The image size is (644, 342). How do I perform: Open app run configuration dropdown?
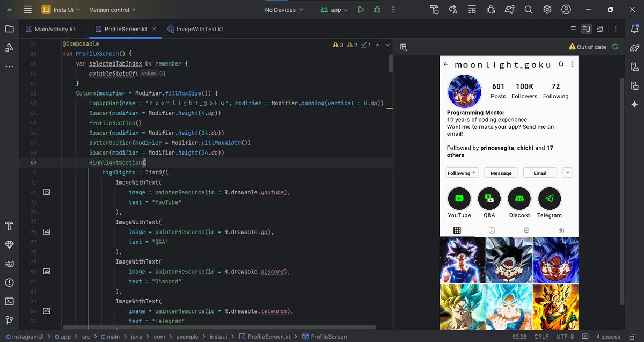pyautogui.click(x=334, y=10)
